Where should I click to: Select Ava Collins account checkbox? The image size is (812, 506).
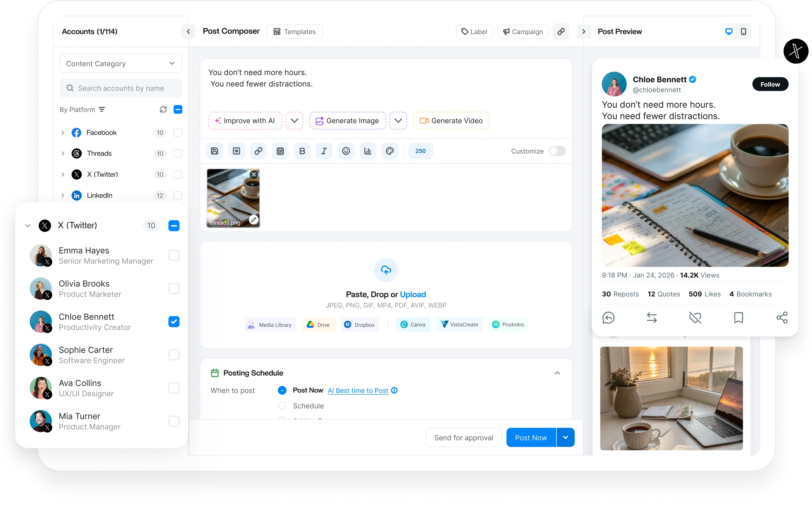(174, 388)
